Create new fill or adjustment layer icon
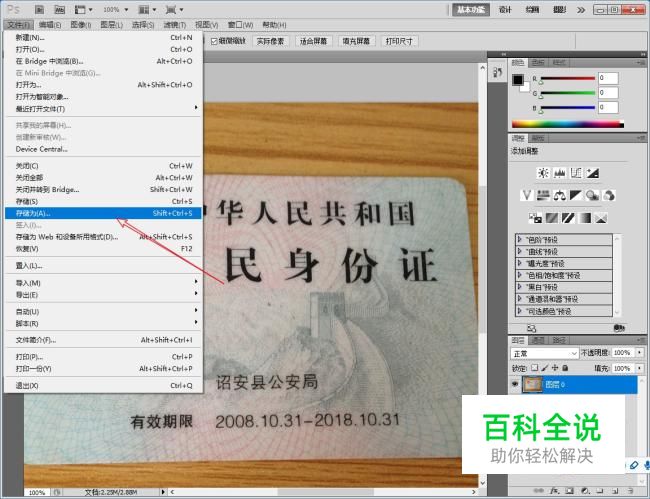This screenshot has height=499, width=650. [x=585, y=491]
